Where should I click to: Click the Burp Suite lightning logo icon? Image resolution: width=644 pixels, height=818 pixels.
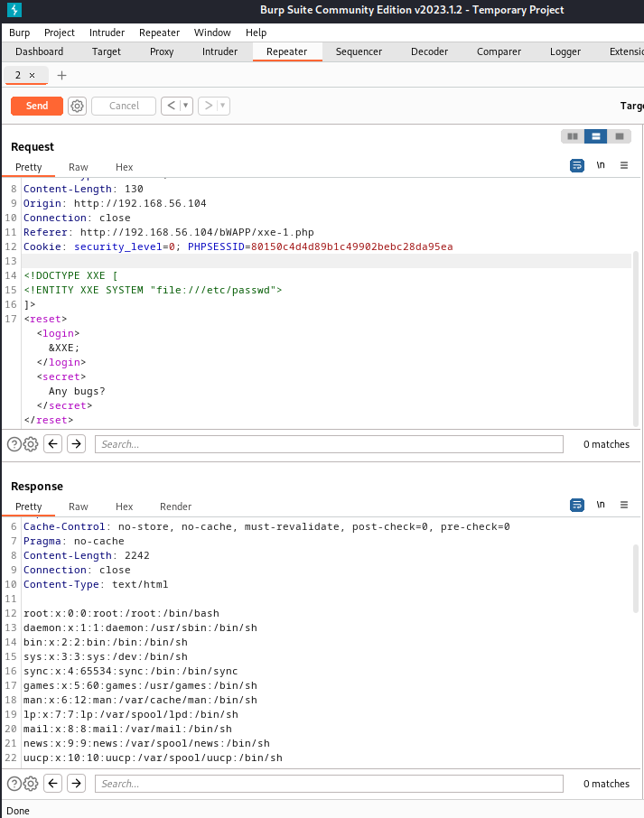tap(14, 10)
